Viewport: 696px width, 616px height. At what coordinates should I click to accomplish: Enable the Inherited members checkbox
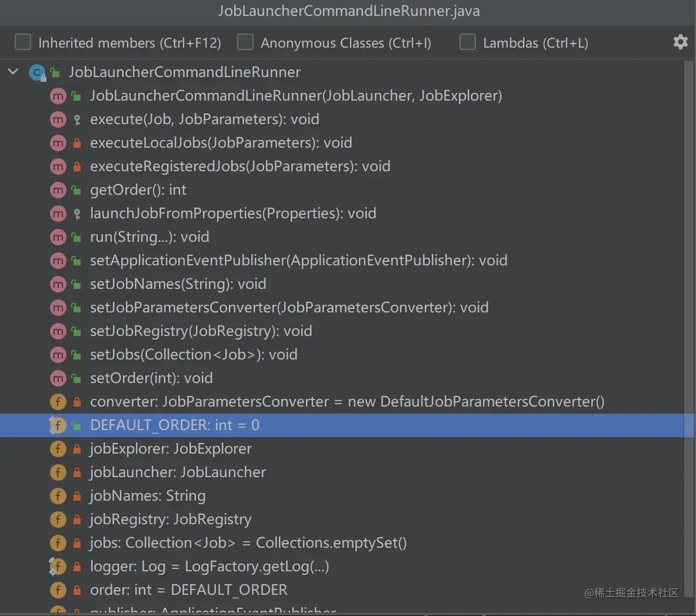coord(23,42)
